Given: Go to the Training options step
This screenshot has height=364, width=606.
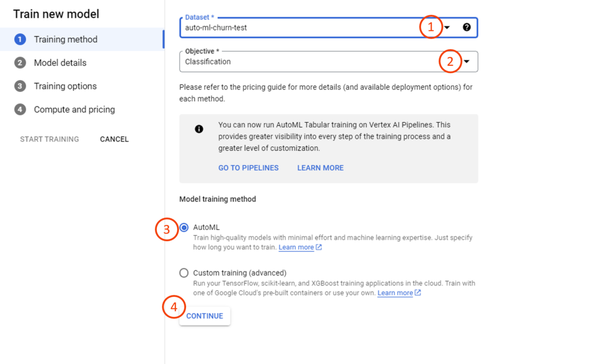Looking at the screenshot, I should 64,86.
